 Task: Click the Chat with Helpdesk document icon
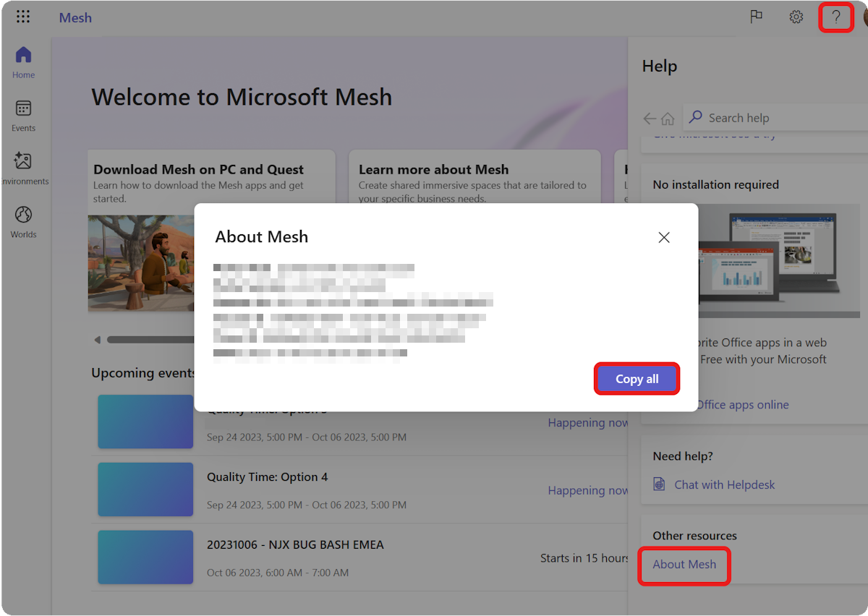tap(659, 484)
